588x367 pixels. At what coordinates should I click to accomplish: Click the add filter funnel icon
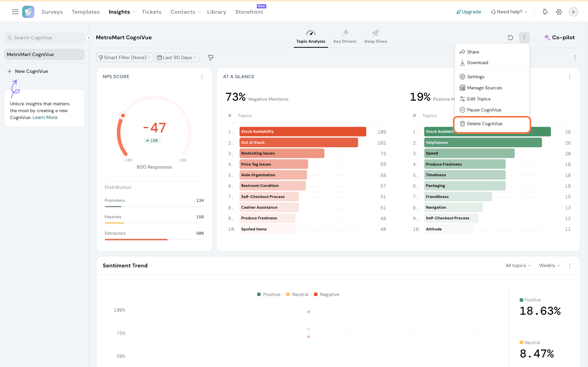coord(211,58)
